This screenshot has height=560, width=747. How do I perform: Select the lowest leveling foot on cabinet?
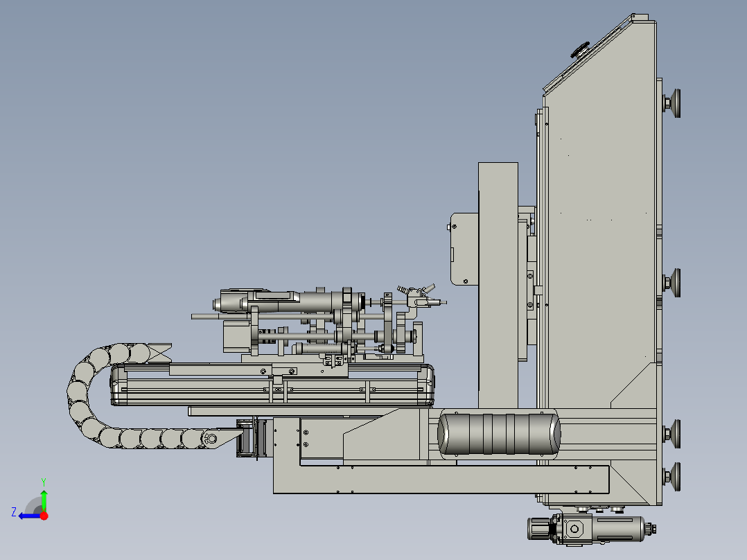tap(672, 477)
